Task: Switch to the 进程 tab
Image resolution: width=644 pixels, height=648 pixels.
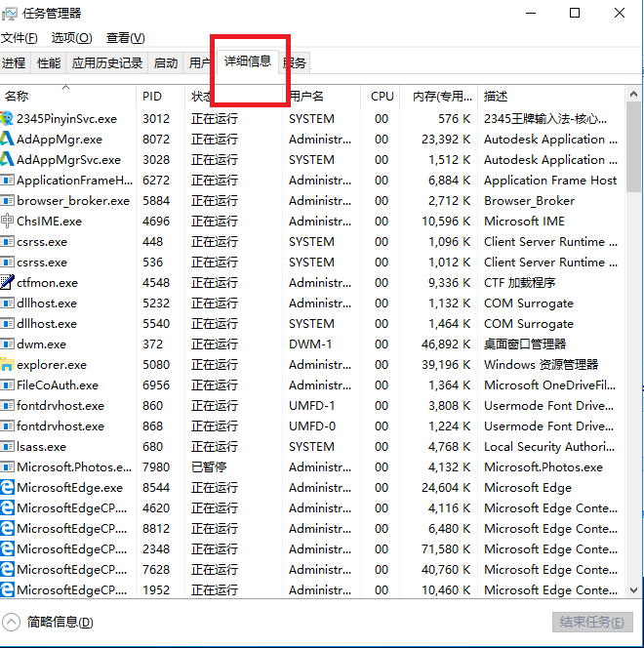Action: 14,62
